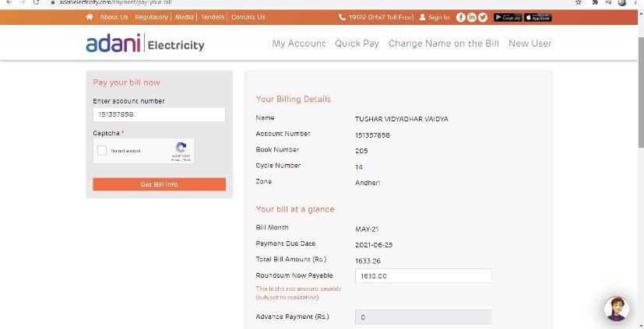This screenshot has height=329, width=644.
Task: Click the name TUSHAR VIDYADHAR VAIDYA
Action: (402, 119)
